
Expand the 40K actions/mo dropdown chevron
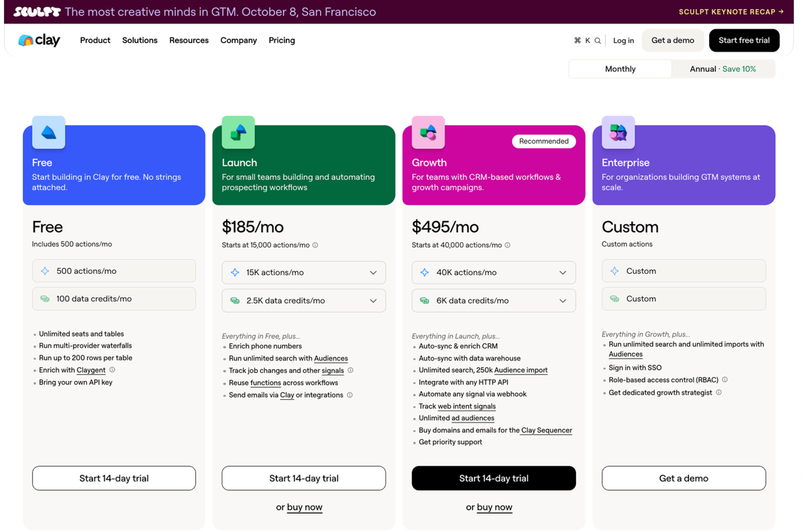tap(563, 273)
